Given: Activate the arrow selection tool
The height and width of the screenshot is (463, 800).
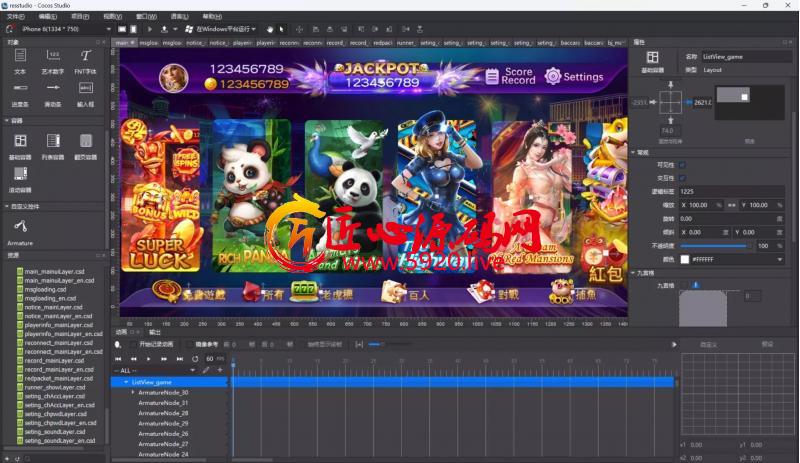Looking at the screenshot, I should click(x=282, y=30).
